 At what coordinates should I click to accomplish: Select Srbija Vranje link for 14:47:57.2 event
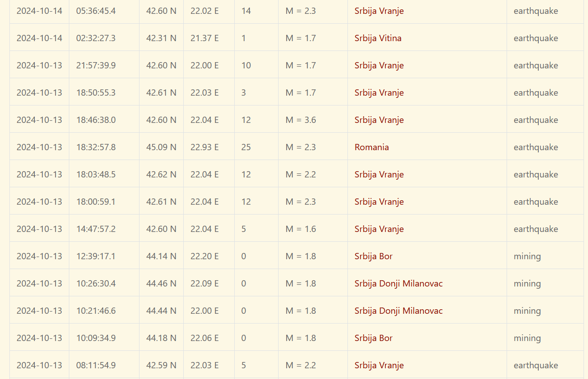379,229
